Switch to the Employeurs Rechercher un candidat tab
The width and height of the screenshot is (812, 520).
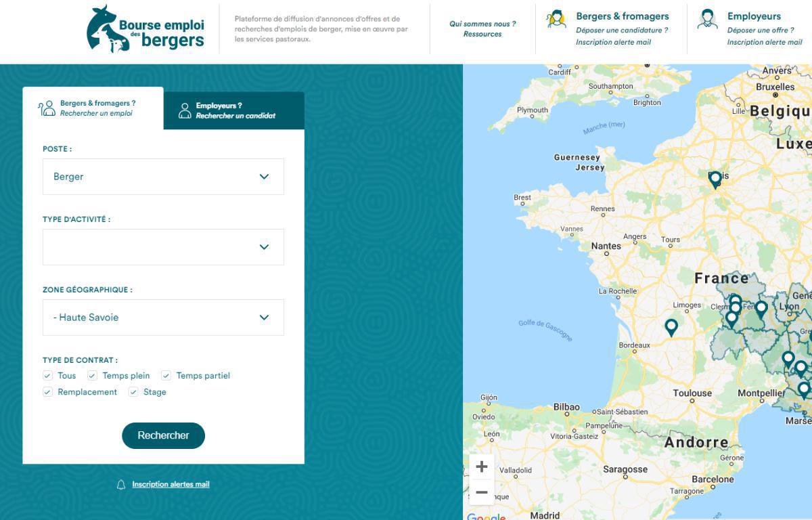(233, 110)
